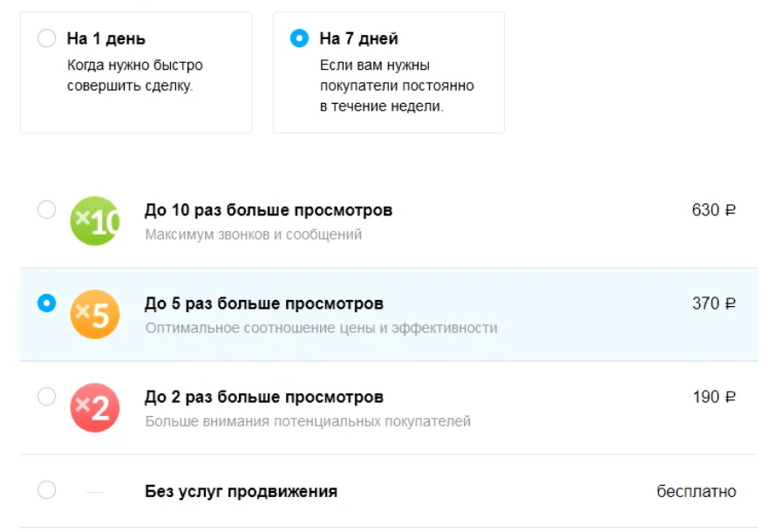The width and height of the screenshot is (769, 532).
Task: Select the 'На 1 день' radio button
Action: pos(47,39)
